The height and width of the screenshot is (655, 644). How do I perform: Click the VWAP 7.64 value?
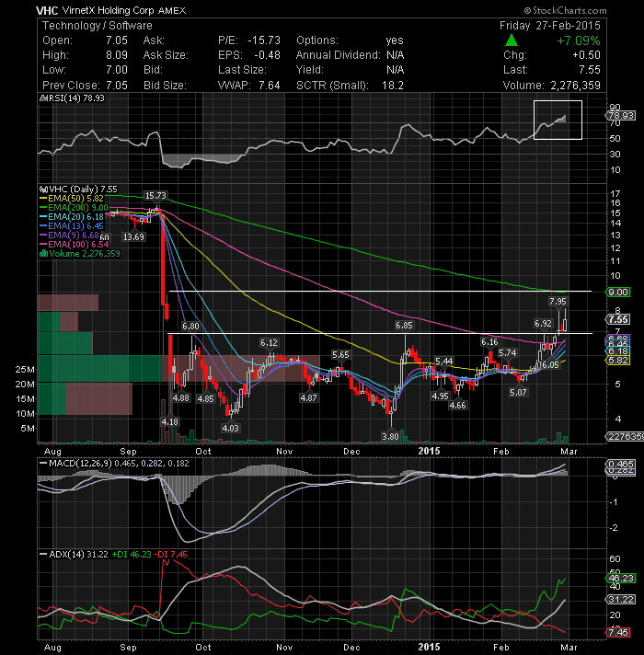click(270, 86)
